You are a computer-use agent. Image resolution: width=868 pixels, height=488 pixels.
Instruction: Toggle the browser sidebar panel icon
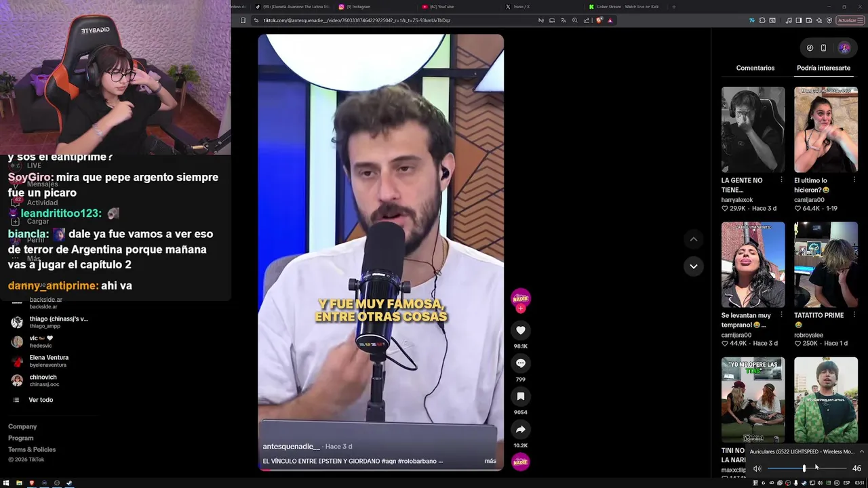coord(799,20)
